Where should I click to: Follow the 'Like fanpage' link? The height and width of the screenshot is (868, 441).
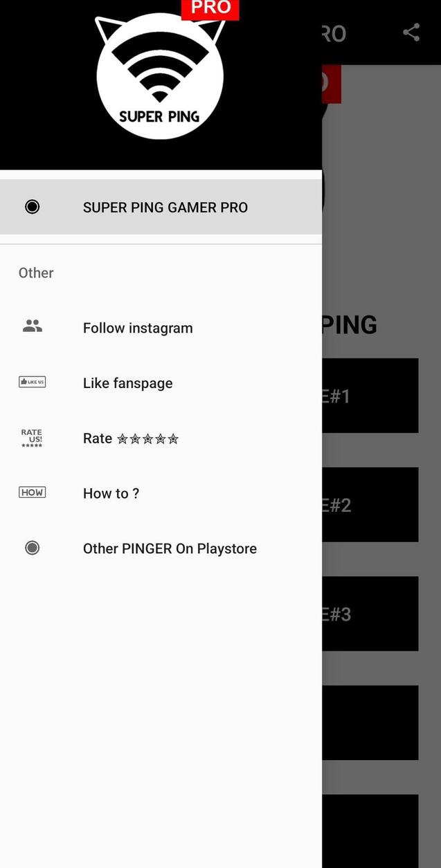pyautogui.click(x=127, y=382)
